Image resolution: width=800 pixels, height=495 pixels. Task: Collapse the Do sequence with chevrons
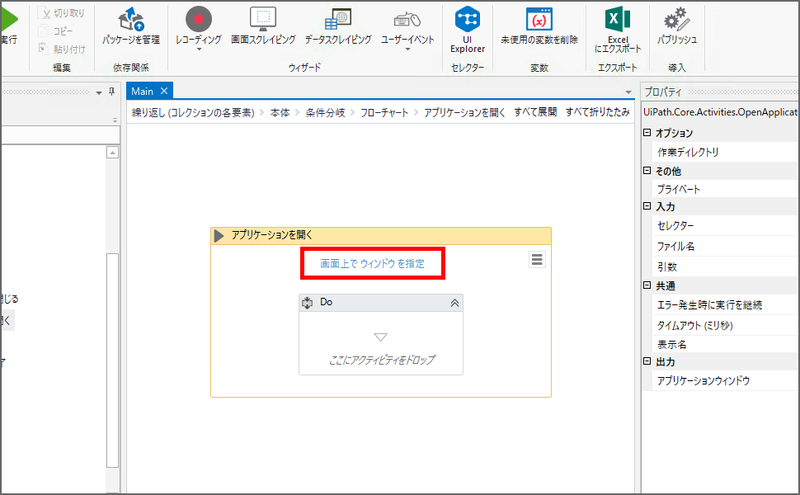455,303
